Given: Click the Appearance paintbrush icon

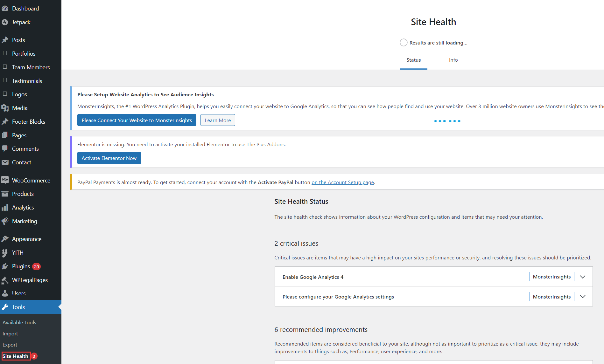Looking at the screenshot, I should pos(5,239).
